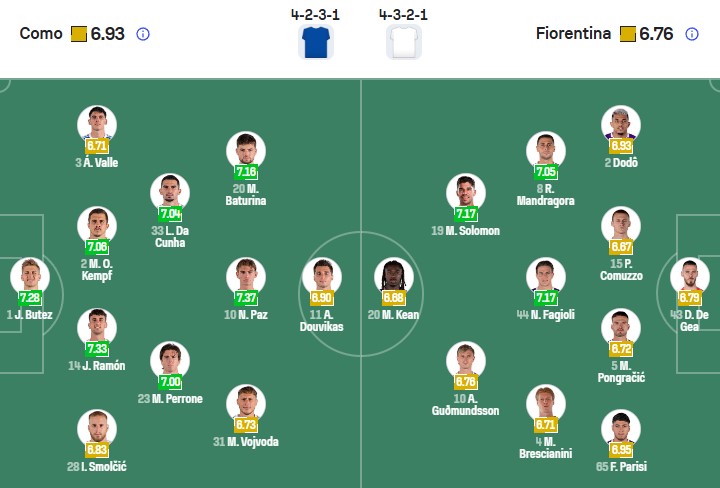Click the 4-3-2-1 formation label
Screen dimensions: 720x488
click(403, 15)
